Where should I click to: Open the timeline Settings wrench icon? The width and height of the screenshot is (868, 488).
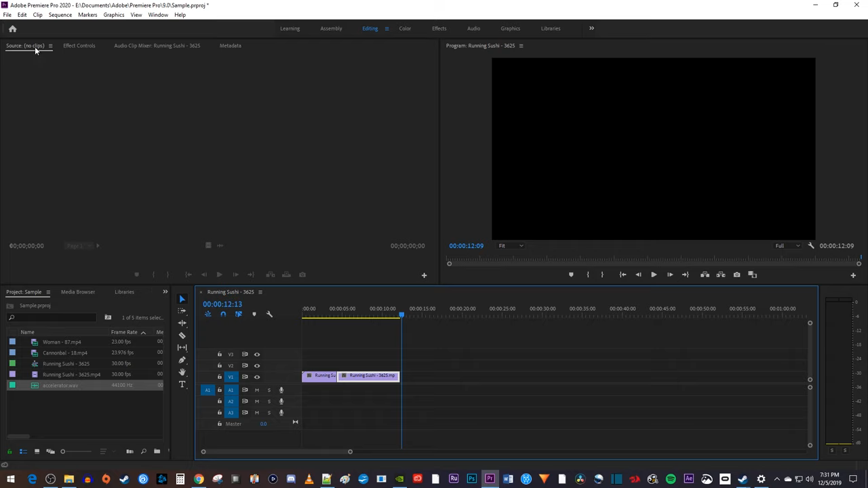(269, 314)
